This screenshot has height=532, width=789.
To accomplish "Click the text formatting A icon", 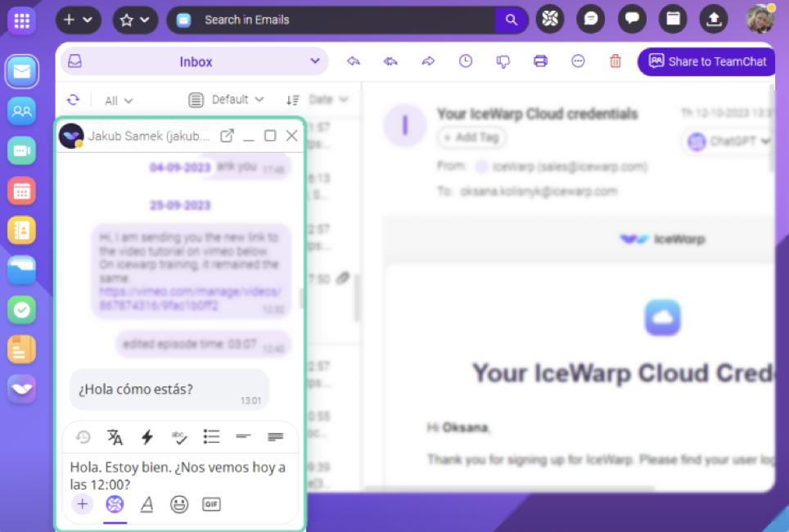I will pyautogui.click(x=147, y=504).
